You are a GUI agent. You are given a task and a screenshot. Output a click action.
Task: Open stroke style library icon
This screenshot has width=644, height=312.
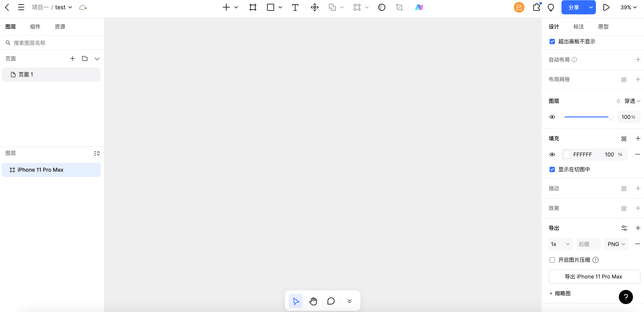pos(624,188)
